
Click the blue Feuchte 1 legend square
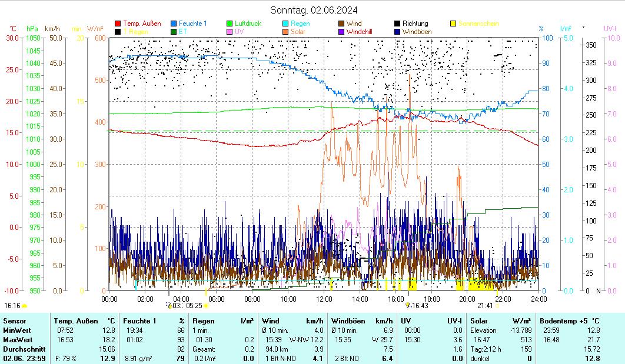(174, 24)
